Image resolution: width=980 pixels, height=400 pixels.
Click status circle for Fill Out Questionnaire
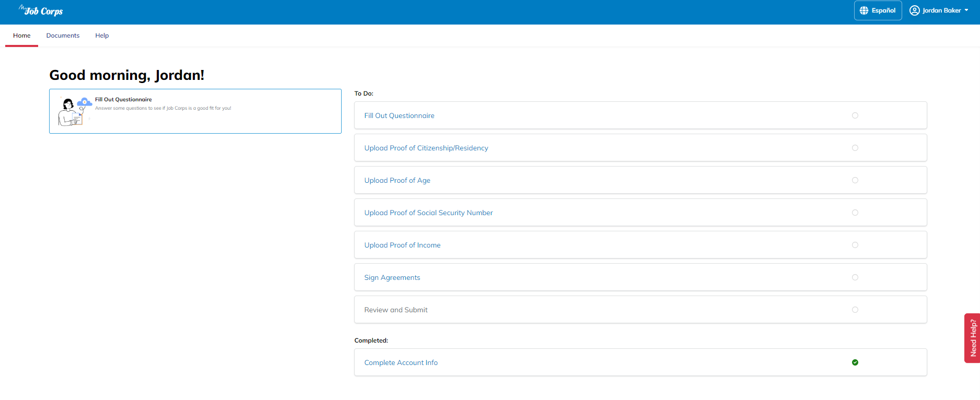(x=855, y=115)
